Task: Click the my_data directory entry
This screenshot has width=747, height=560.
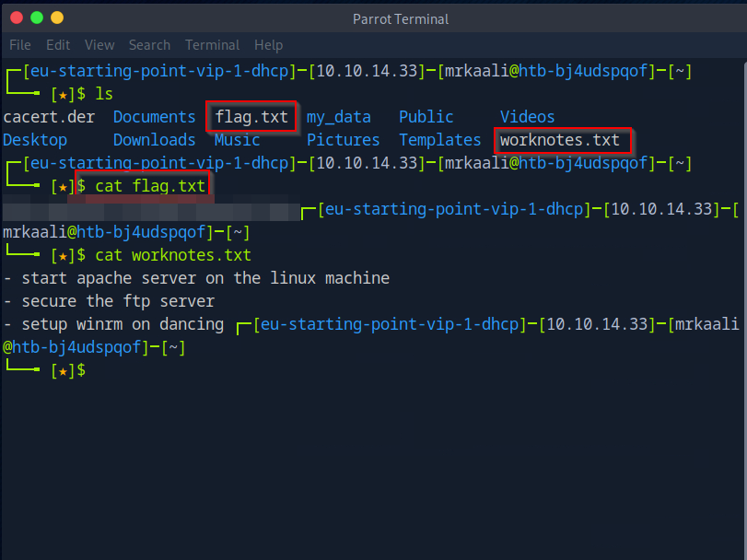Action: [x=338, y=117]
